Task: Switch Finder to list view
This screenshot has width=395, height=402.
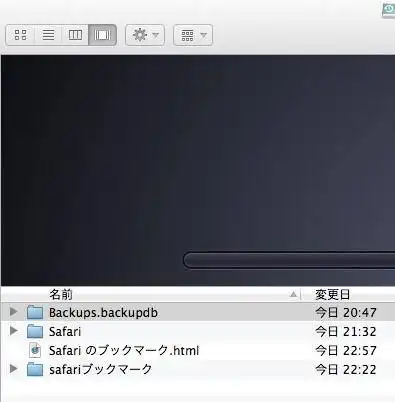Action: (x=48, y=35)
